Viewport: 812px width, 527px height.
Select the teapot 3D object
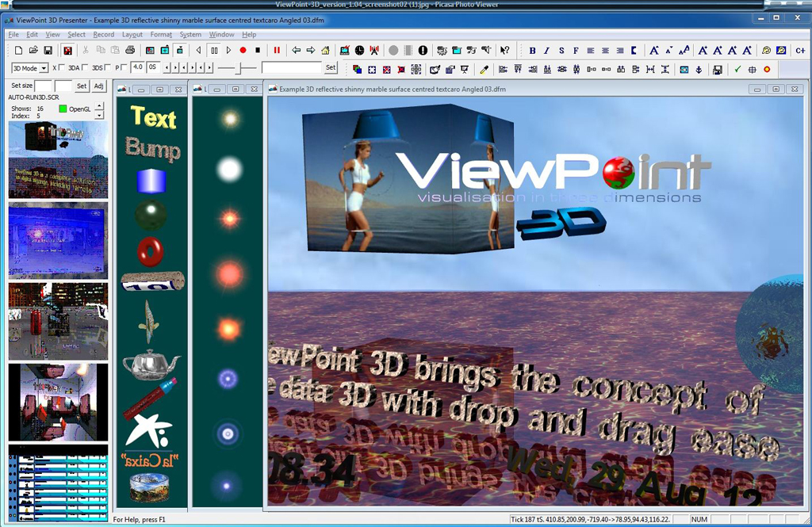coord(151,365)
